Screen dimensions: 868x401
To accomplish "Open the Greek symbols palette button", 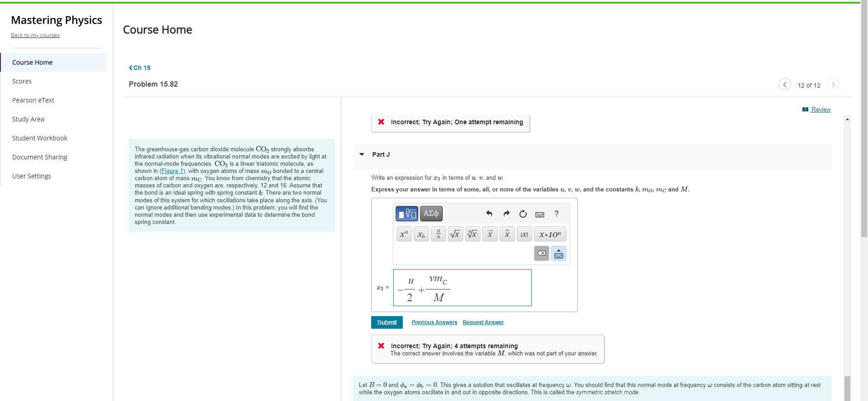I will coord(431,214).
